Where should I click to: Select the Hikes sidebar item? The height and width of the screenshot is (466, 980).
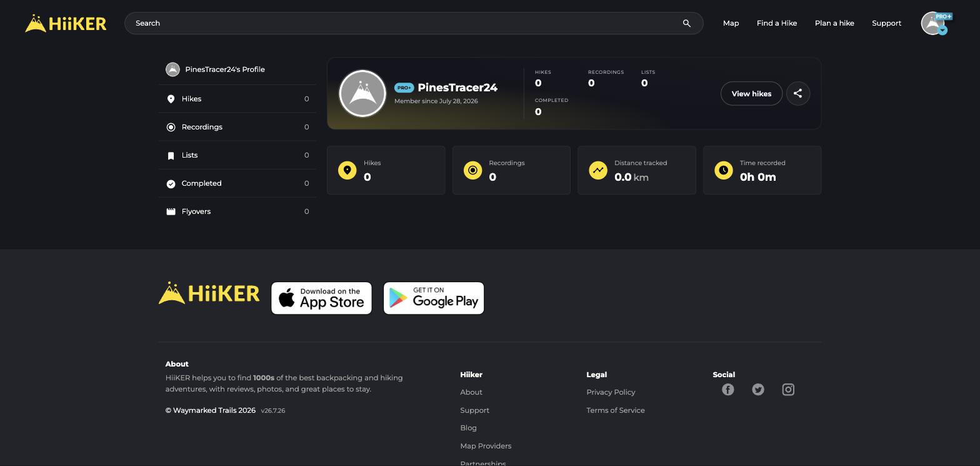237,99
